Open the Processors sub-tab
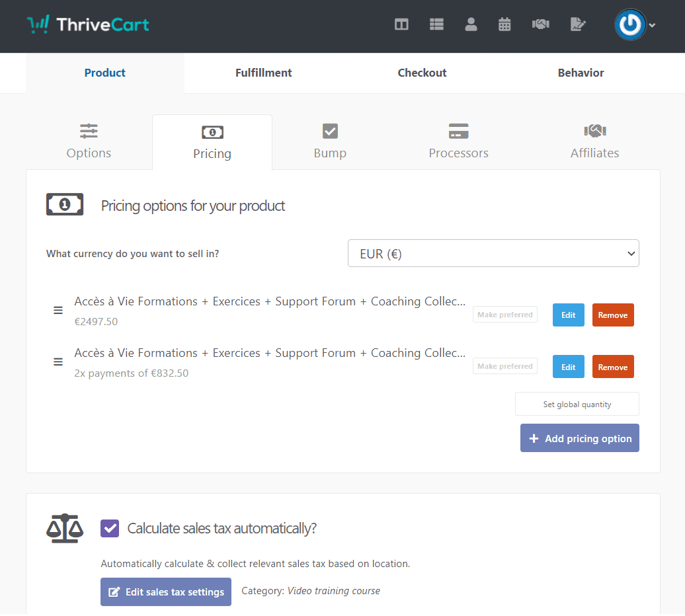Image resolution: width=685 pixels, height=616 pixels. (458, 142)
